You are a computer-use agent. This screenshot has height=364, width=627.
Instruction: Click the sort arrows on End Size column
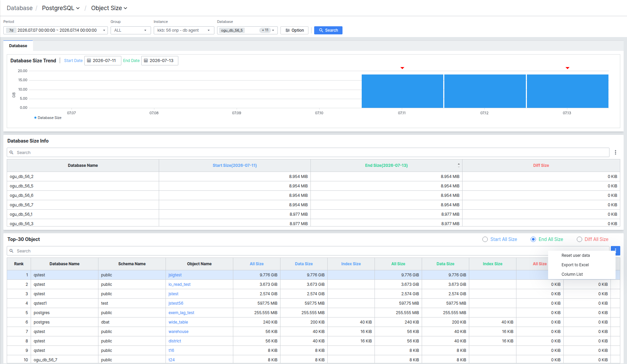[x=458, y=165]
